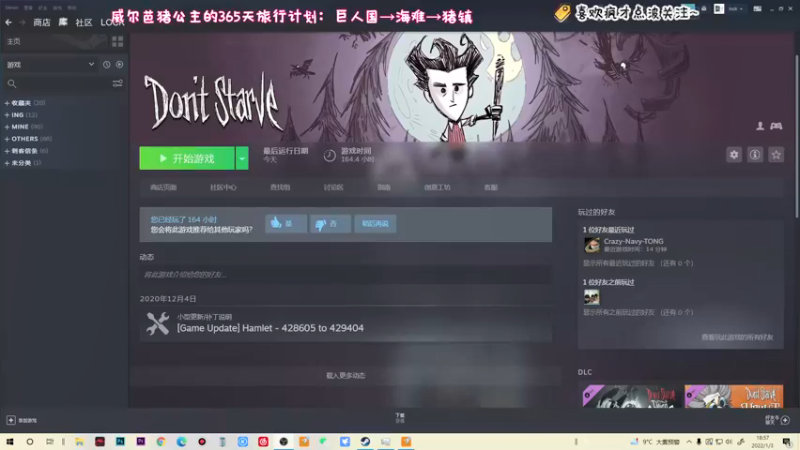Open avatar of friend who played previously
This screenshot has width=800, height=450.
coord(592,297)
